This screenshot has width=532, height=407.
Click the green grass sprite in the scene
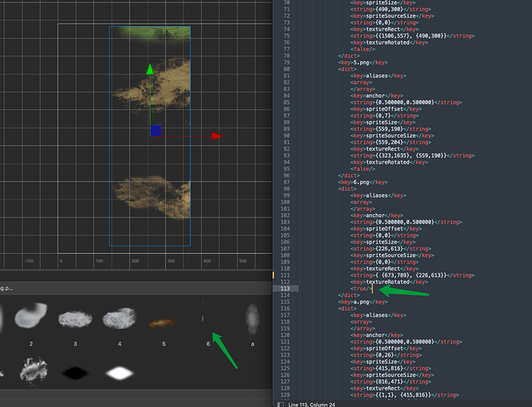point(155,35)
